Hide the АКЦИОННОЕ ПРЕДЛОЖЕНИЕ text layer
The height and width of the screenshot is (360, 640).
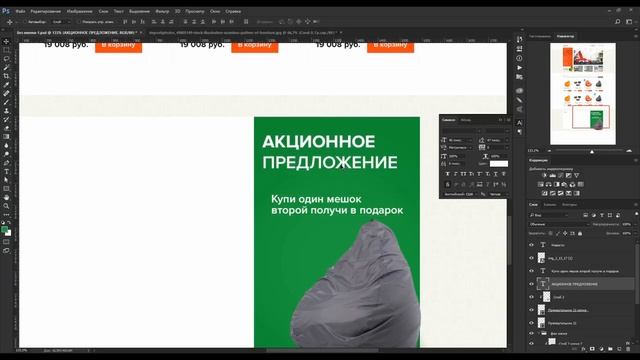pyautogui.click(x=531, y=284)
